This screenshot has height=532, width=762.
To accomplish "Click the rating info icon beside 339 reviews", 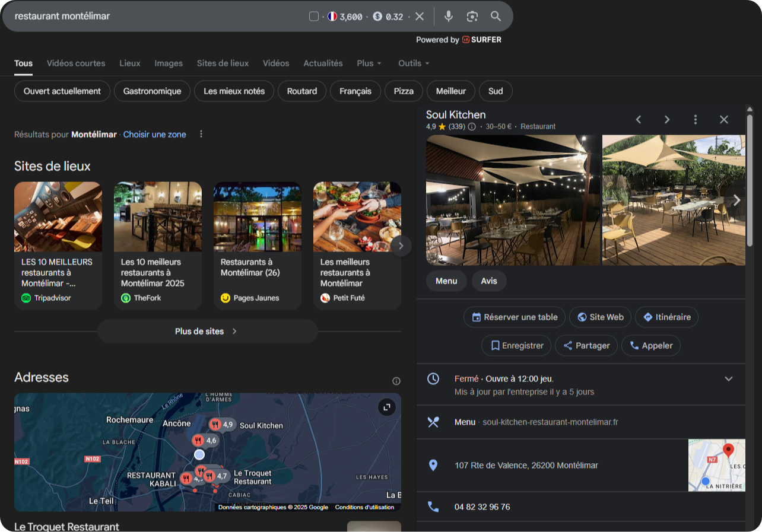I will [472, 127].
